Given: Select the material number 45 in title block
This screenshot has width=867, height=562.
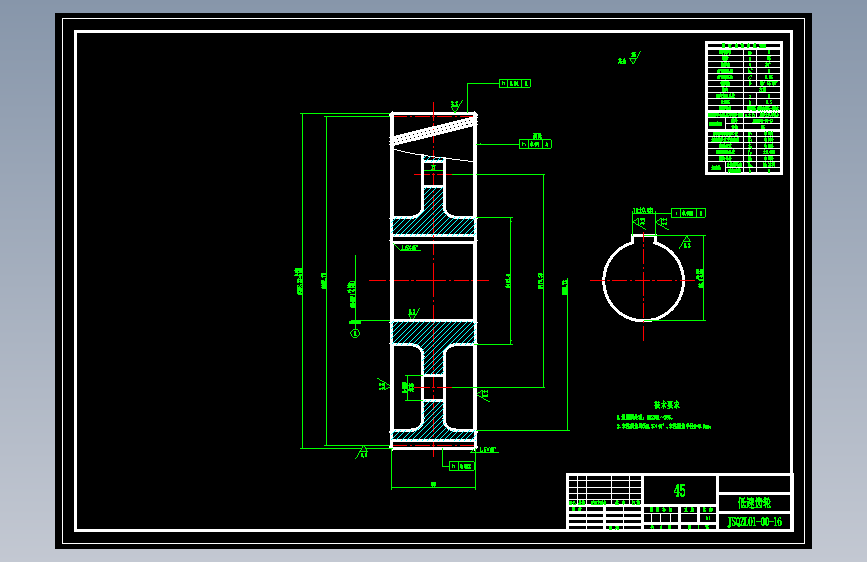Looking at the screenshot, I should pos(680,491).
